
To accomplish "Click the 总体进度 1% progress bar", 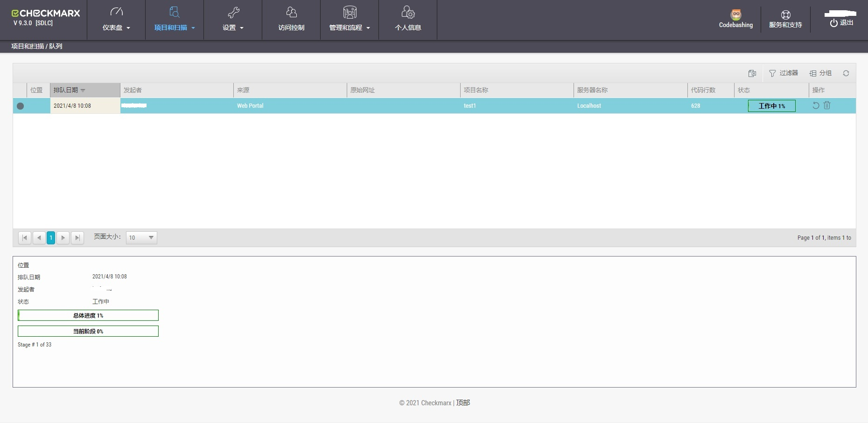I will click(x=88, y=315).
